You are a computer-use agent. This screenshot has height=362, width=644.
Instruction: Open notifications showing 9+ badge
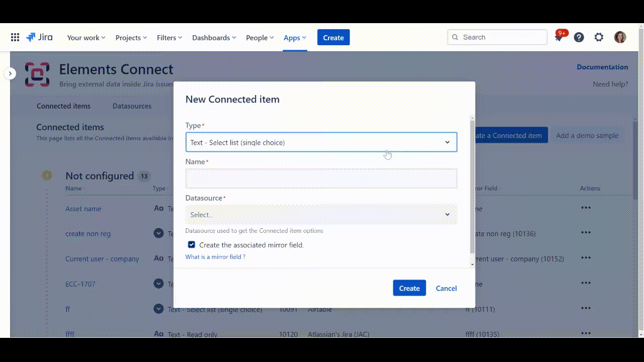[558, 37]
